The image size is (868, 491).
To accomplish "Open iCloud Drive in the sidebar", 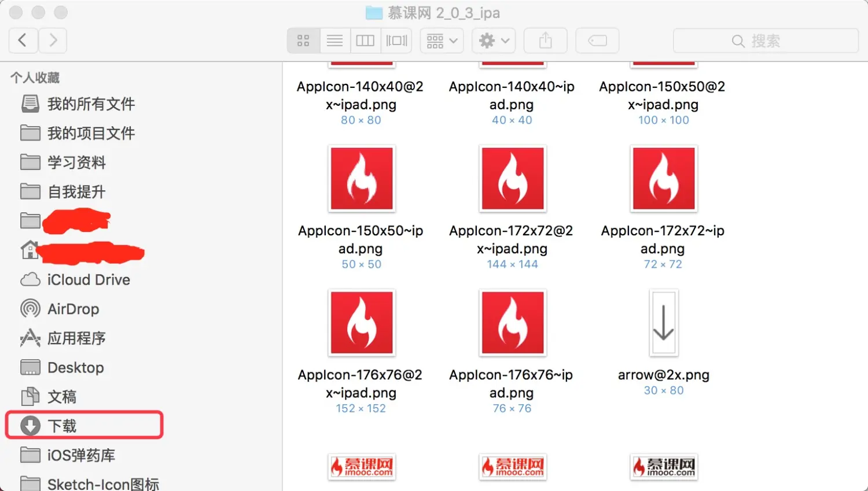I will click(x=88, y=280).
